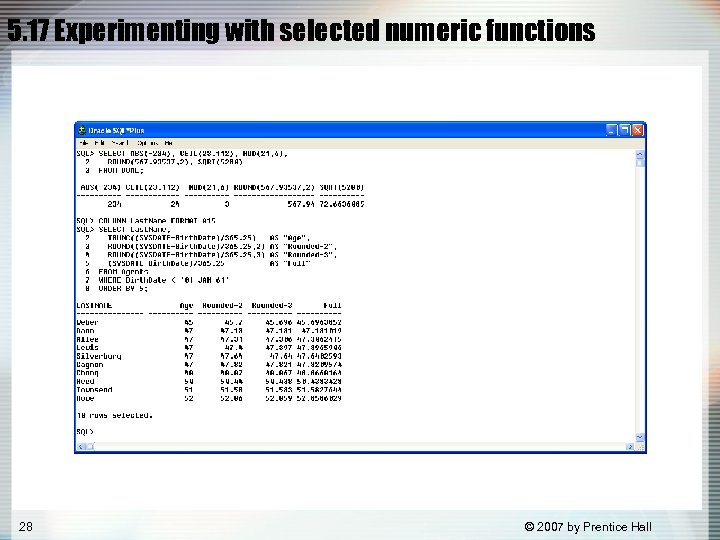This screenshot has width=720, height=540.
Task: Click the Full column header
Action: tap(332, 305)
